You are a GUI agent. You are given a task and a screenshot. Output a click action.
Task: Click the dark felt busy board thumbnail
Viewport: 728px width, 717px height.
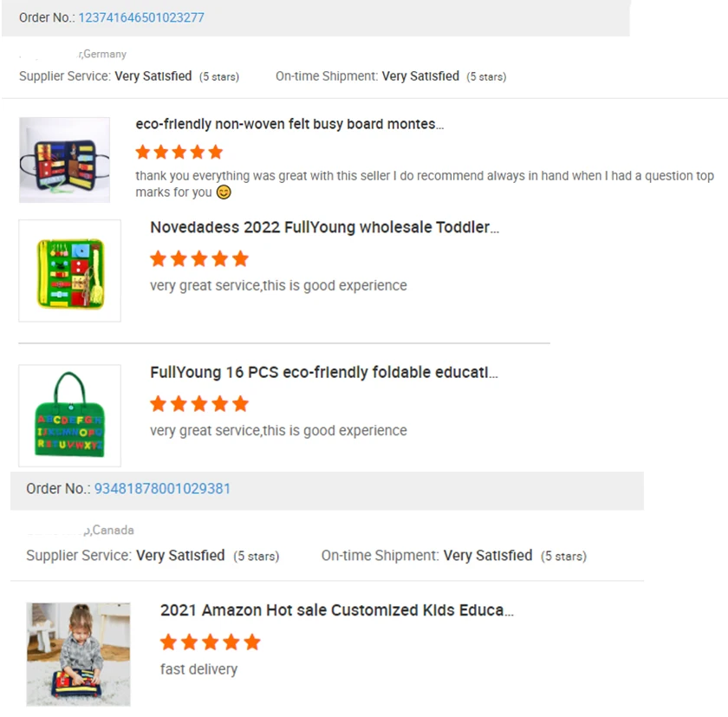click(x=64, y=160)
